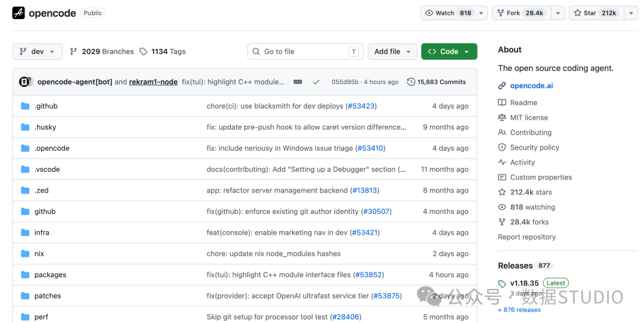
Task: Open the rekram1-node author link
Action: pyautogui.click(x=153, y=82)
